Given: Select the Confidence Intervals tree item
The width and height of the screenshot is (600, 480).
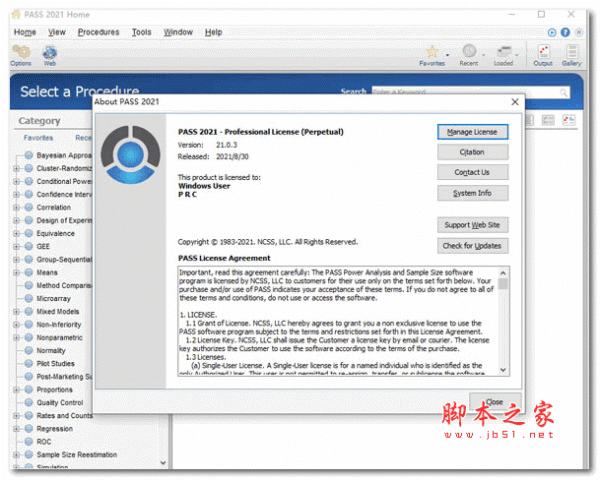Looking at the screenshot, I should [x=64, y=194].
